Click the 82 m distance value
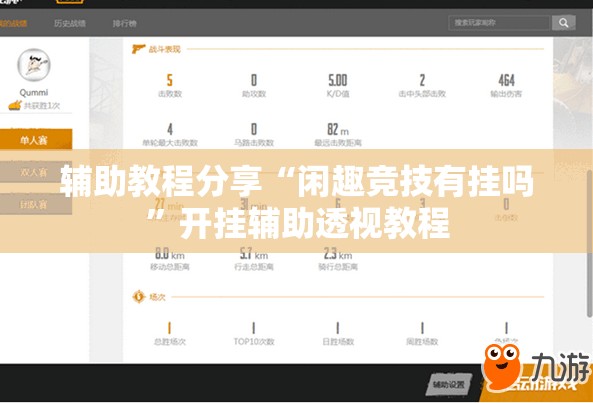 point(338,130)
